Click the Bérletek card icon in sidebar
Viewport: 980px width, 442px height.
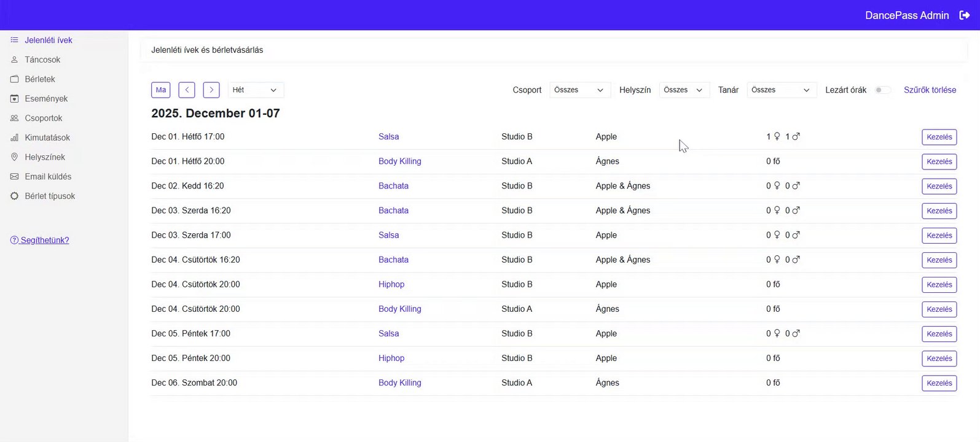point(15,79)
